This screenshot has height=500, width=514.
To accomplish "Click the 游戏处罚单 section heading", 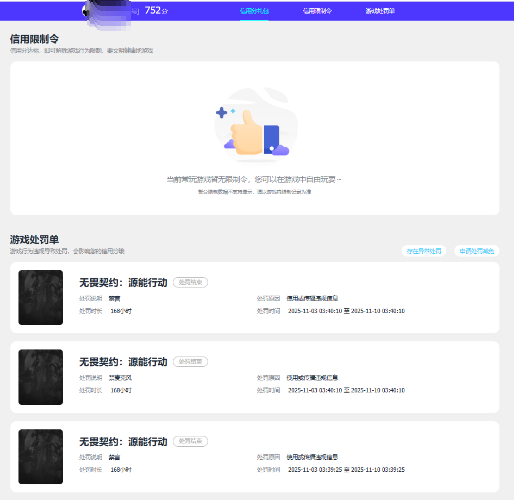I will pyautogui.click(x=34, y=239).
